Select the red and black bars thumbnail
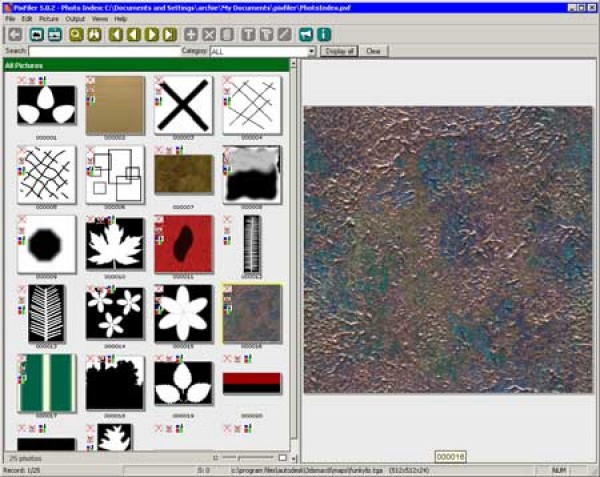The width and height of the screenshot is (600, 477). pyautogui.click(x=252, y=383)
